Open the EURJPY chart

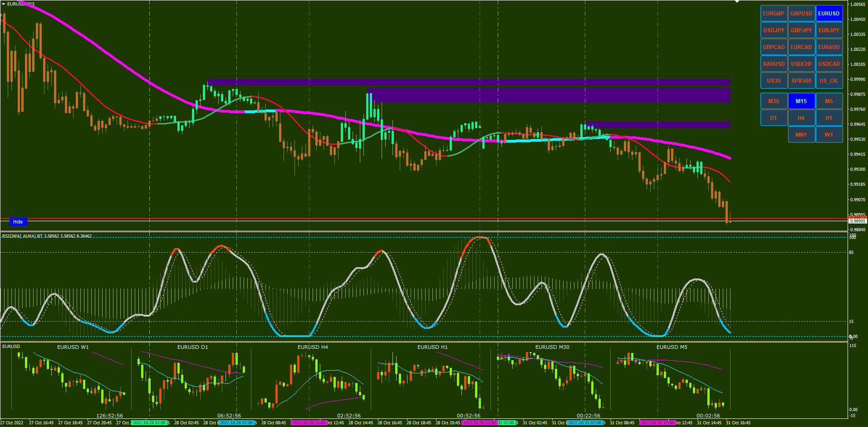click(x=829, y=30)
